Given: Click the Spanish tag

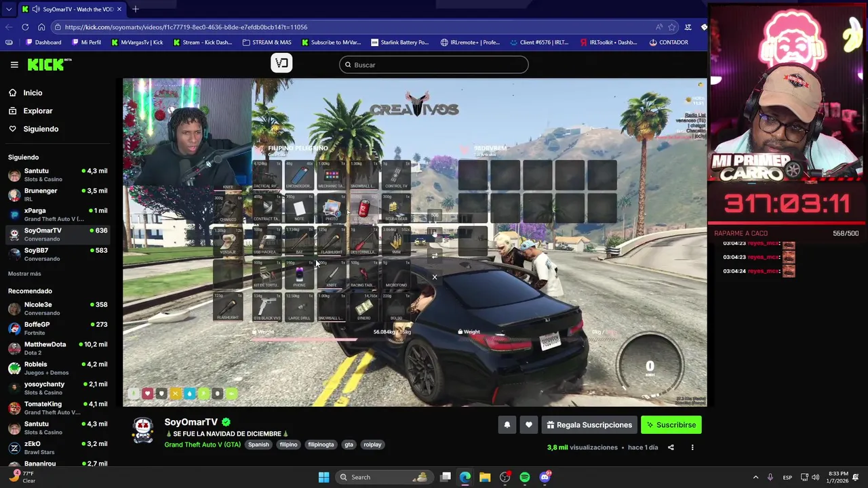Looking at the screenshot, I should click(x=258, y=445).
